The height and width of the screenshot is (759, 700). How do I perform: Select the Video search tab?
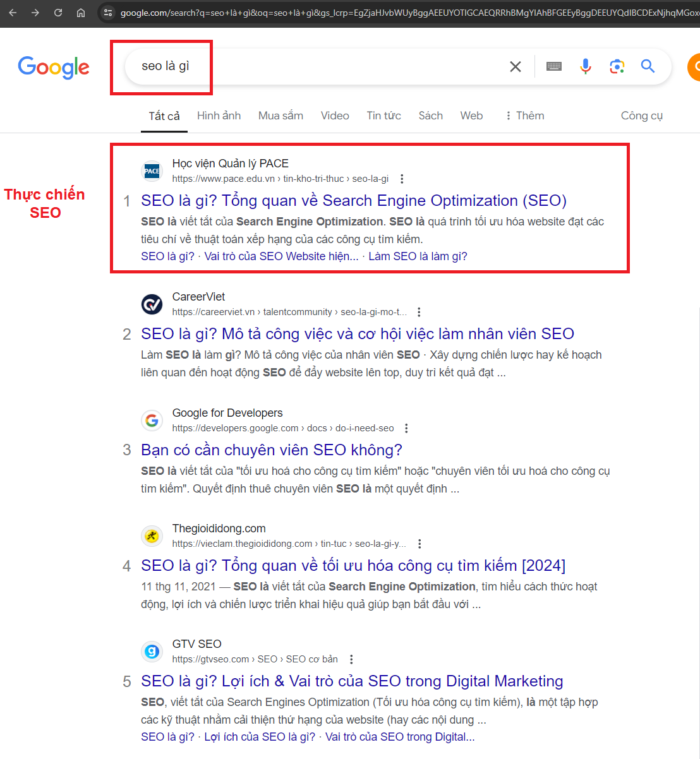click(335, 116)
